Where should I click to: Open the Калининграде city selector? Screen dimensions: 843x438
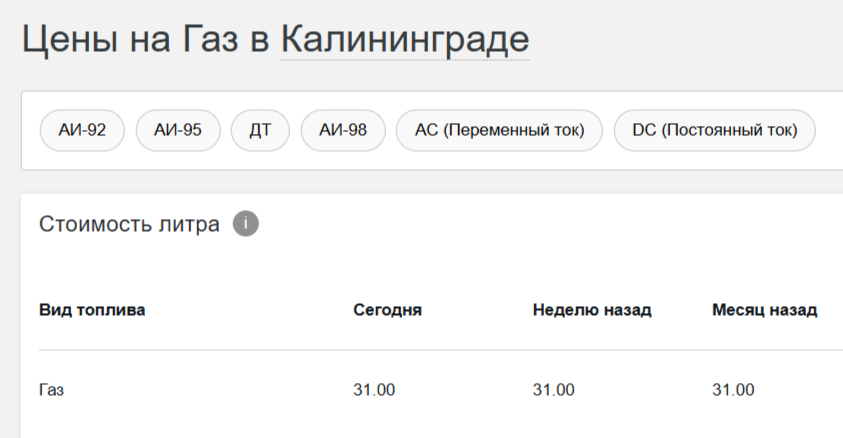click(x=405, y=40)
